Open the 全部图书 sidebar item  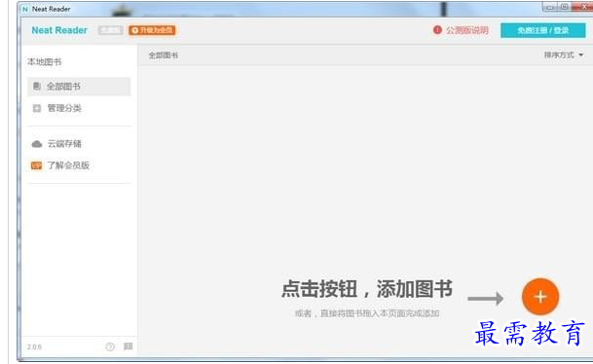pos(79,87)
